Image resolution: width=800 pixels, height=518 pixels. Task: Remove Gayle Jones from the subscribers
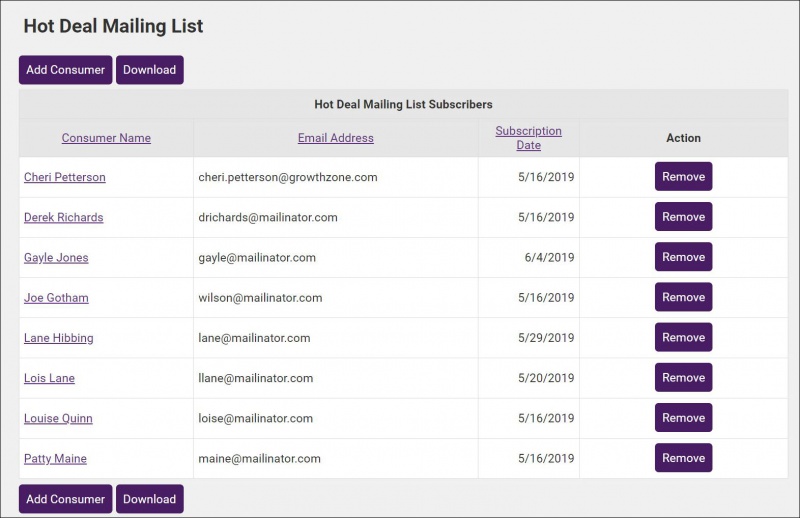click(x=683, y=257)
